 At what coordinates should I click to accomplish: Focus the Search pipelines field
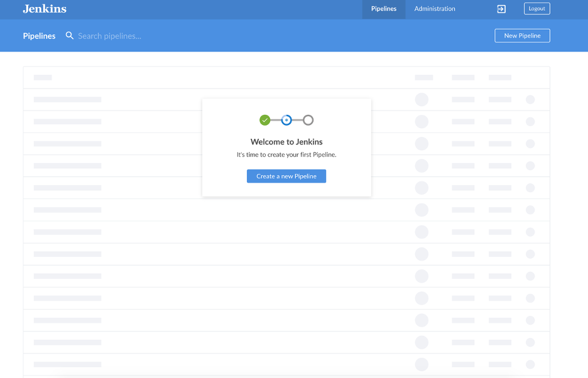109,36
